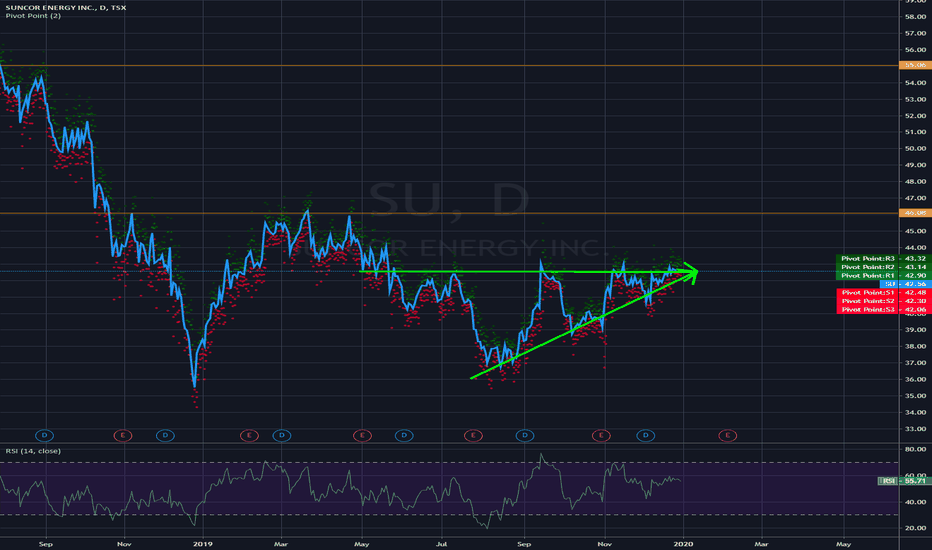Click the dividend marker at Sep 2019
This screenshot has width=932, height=550.
point(525,436)
